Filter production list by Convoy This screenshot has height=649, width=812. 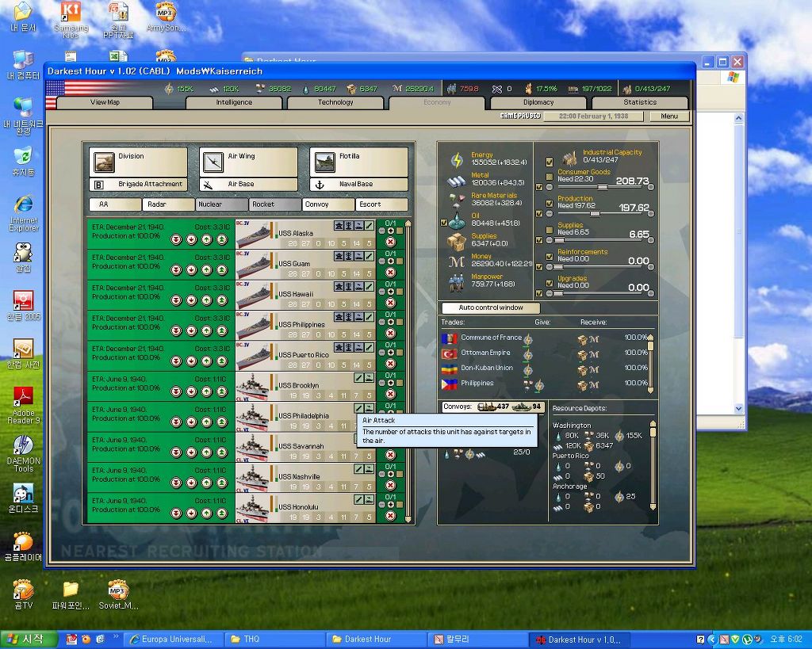tap(328, 204)
